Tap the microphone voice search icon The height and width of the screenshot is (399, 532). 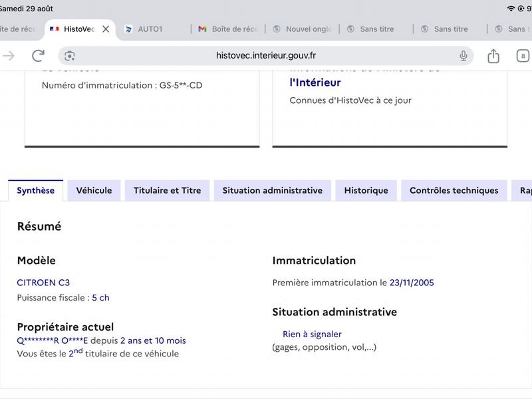(x=463, y=56)
